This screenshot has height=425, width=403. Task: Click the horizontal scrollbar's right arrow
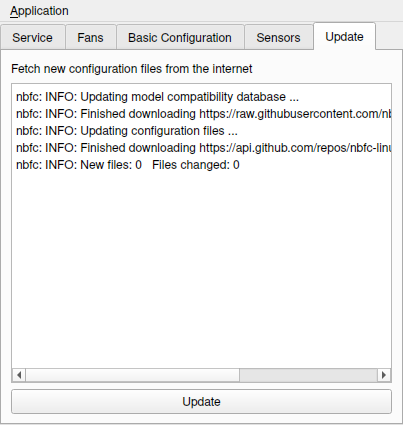384,375
